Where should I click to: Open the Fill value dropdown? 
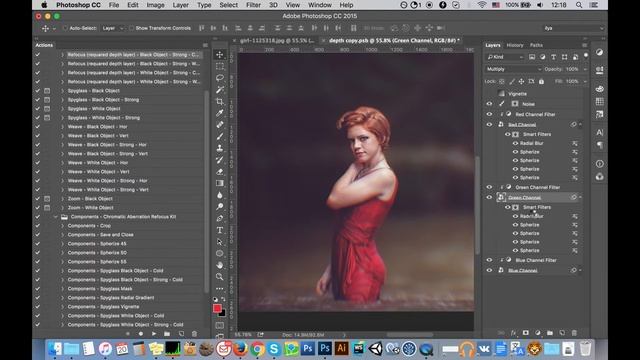pyautogui.click(x=585, y=81)
